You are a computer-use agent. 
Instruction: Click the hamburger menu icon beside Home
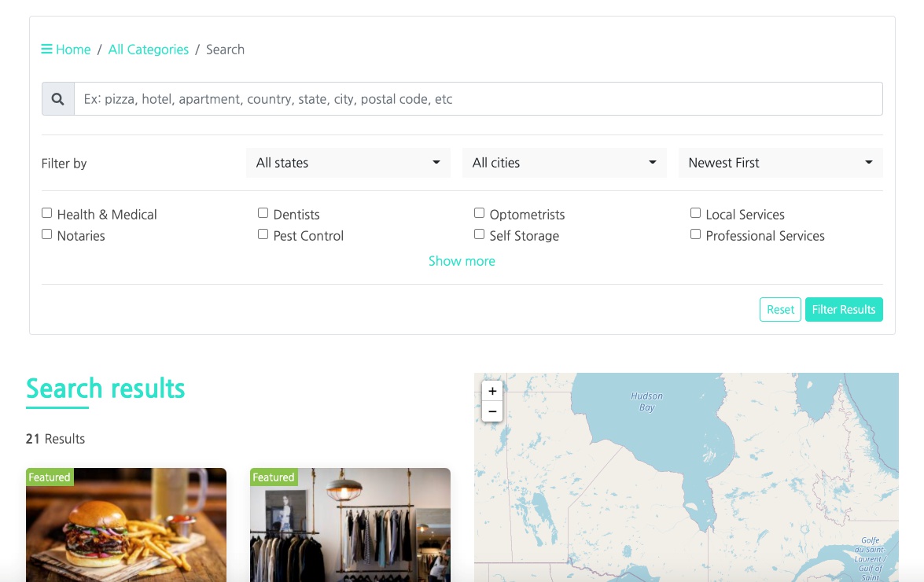tap(47, 50)
